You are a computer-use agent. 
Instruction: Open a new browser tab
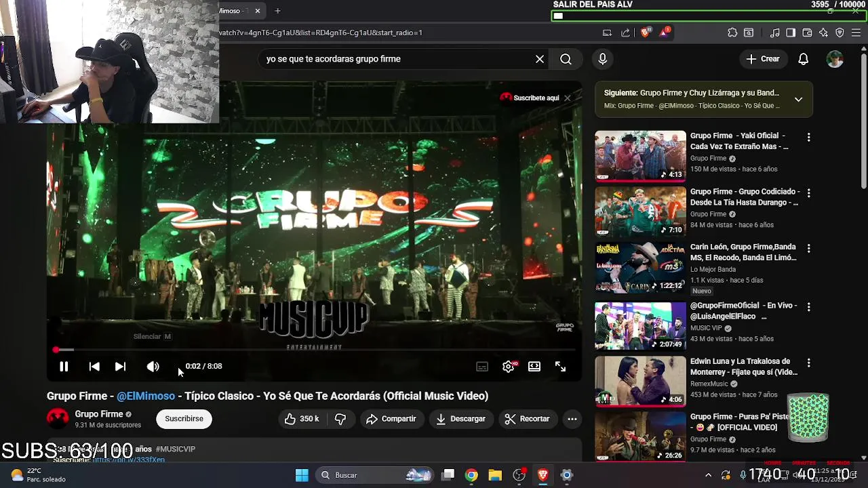tap(277, 11)
